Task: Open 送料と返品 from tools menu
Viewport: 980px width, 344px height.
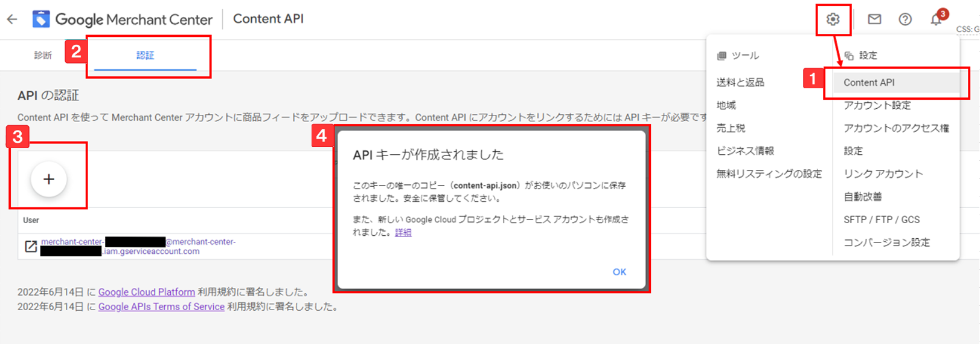Action: pyautogui.click(x=740, y=82)
